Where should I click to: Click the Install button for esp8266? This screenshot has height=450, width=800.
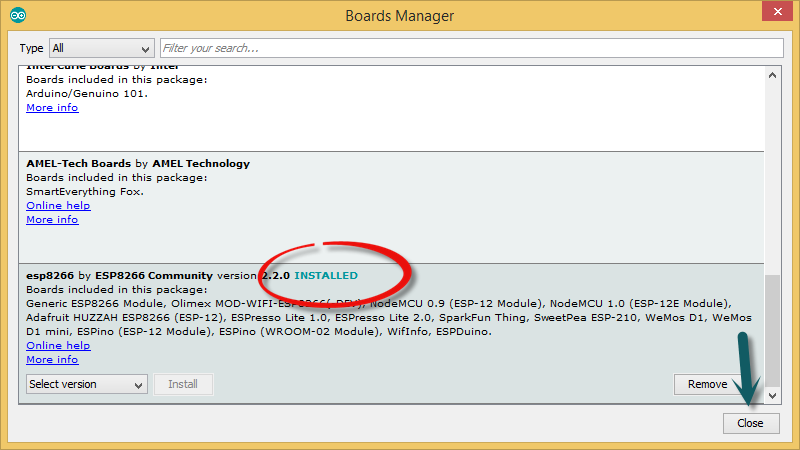(183, 384)
